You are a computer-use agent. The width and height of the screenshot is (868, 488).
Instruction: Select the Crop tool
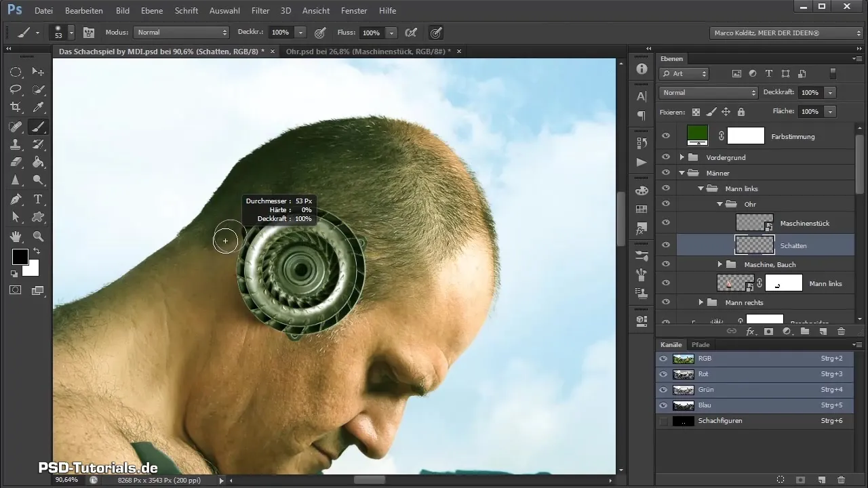16,107
